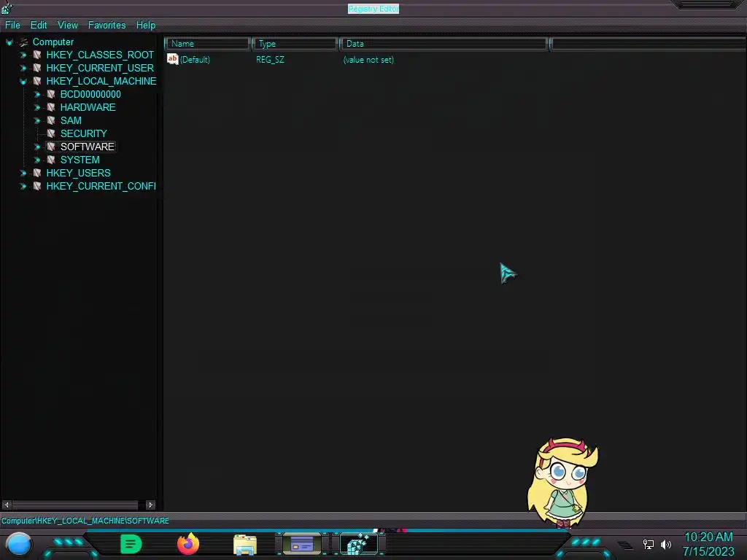This screenshot has width=747, height=560.
Task: Click the (value not set) data cell
Action: (368, 60)
